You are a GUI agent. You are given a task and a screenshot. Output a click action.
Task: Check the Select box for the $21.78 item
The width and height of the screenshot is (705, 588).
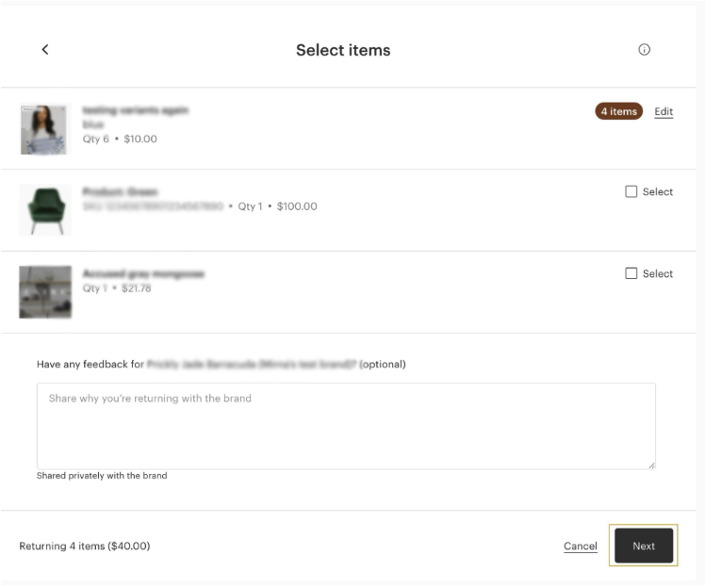[631, 273]
